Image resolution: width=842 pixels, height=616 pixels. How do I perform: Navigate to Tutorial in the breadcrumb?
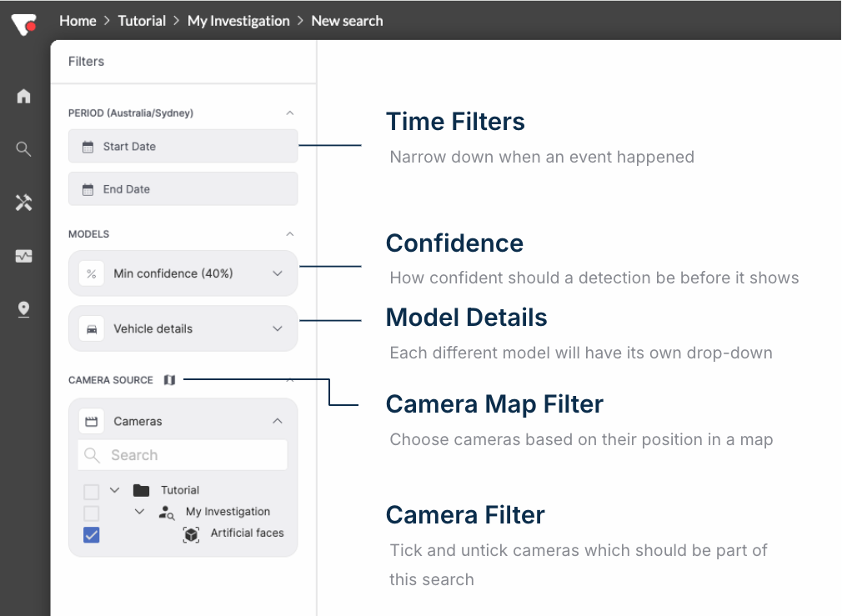142,21
